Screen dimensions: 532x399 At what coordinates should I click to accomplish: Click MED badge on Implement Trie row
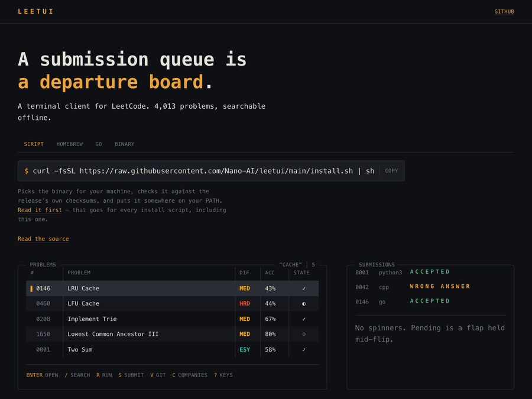pos(245,319)
